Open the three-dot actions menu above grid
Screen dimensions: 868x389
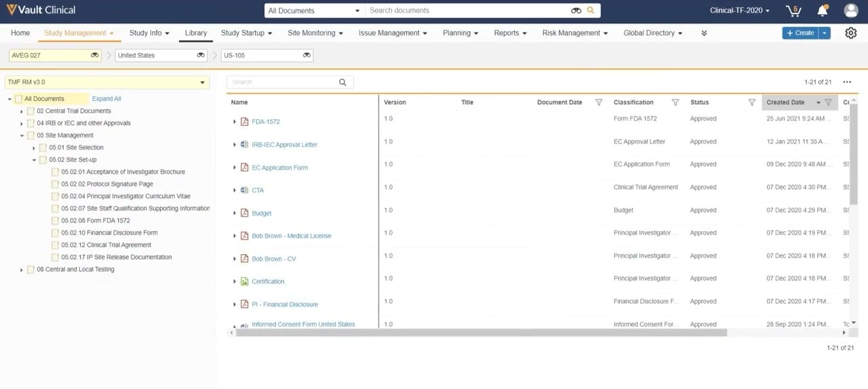click(847, 82)
